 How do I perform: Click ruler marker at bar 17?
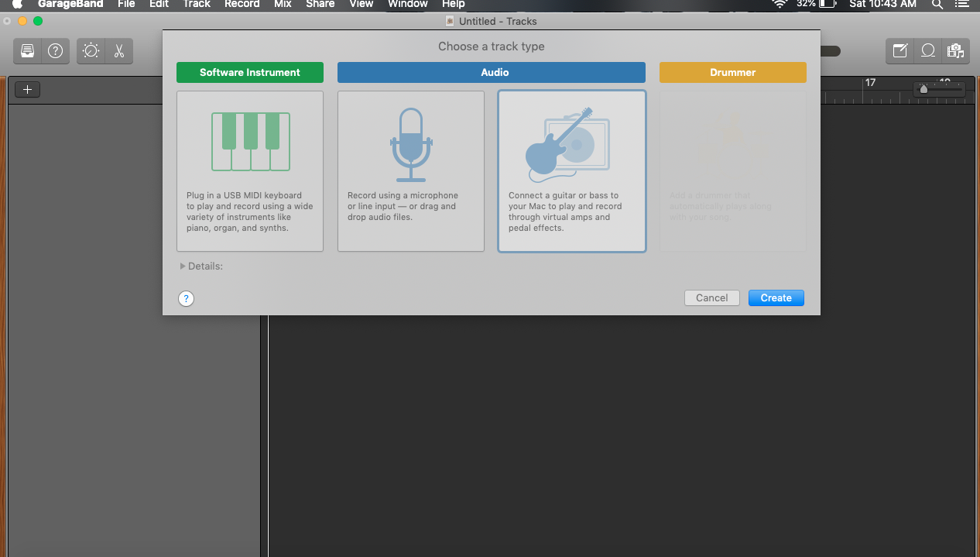[870, 83]
